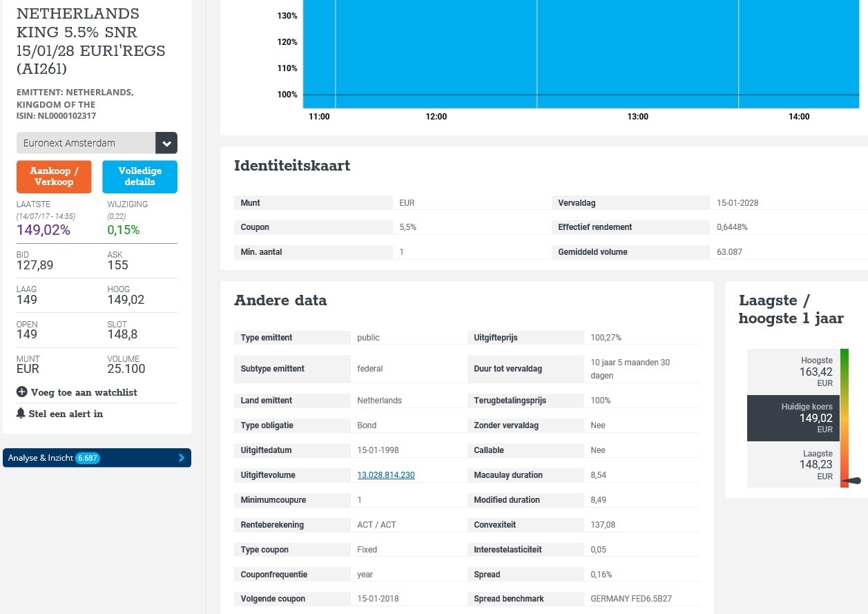Click the black marker on the price range bar
The image size is (868, 614).
(853, 481)
